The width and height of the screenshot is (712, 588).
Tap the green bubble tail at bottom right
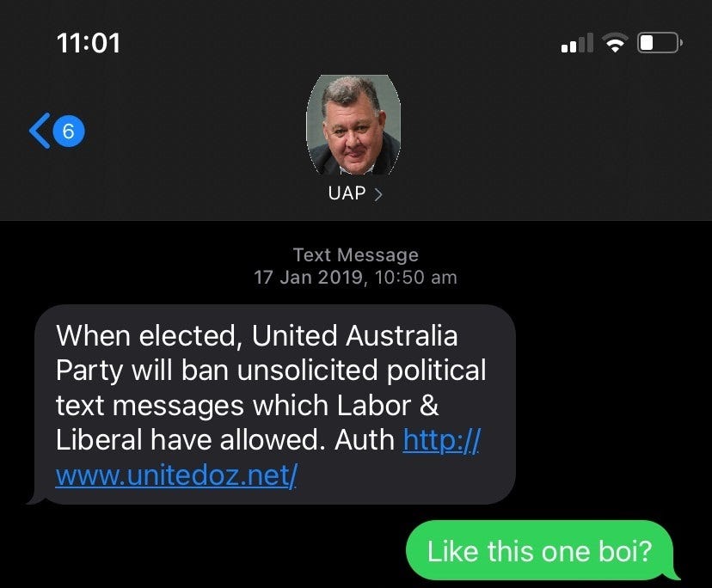pos(672,574)
